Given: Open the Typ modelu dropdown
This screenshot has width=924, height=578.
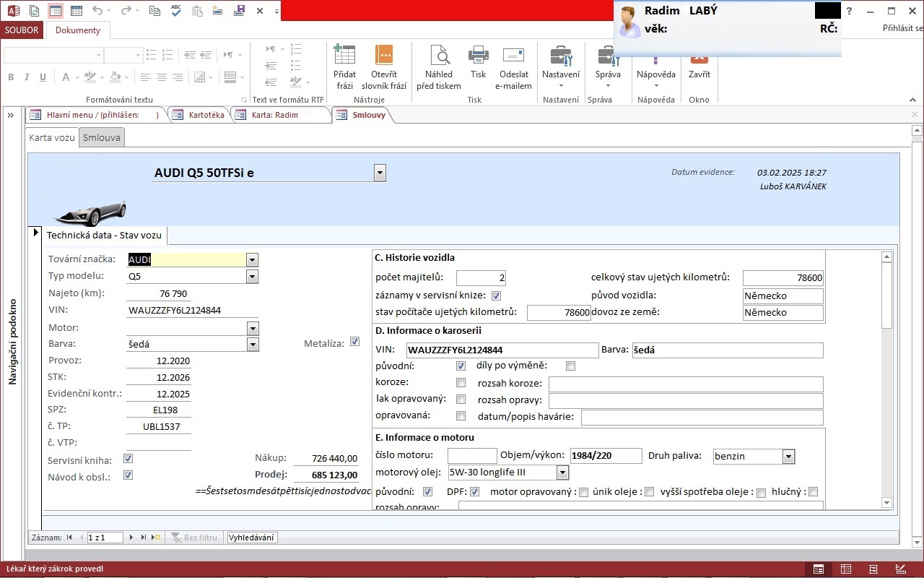Looking at the screenshot, I should point(252,276).
